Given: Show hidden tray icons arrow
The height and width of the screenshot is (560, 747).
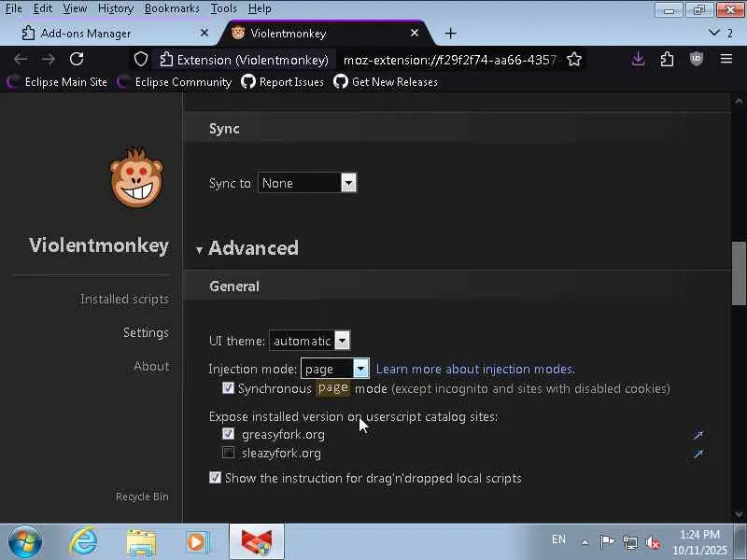Looking at the screenshot, I should coord(585,542).
